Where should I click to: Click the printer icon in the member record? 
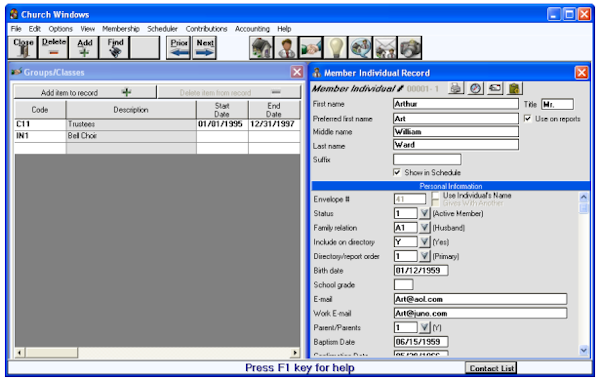click(x=456, y=88)
